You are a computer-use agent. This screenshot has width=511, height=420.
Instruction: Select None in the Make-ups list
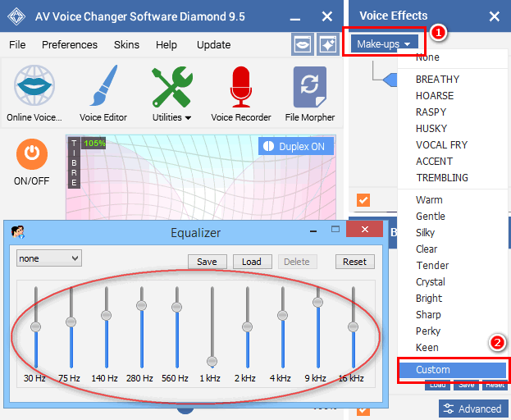[453, 57]
